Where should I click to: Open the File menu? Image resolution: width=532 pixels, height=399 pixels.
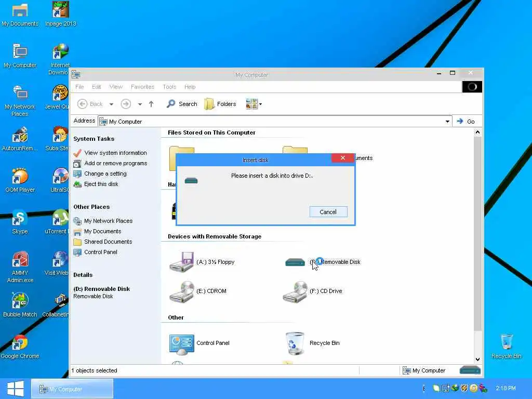79,87
